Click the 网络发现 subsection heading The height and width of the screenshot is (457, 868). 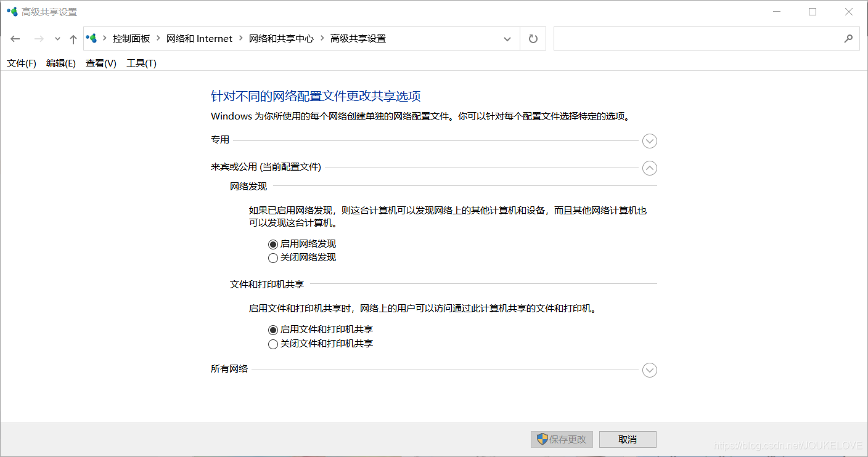[248, 186]
